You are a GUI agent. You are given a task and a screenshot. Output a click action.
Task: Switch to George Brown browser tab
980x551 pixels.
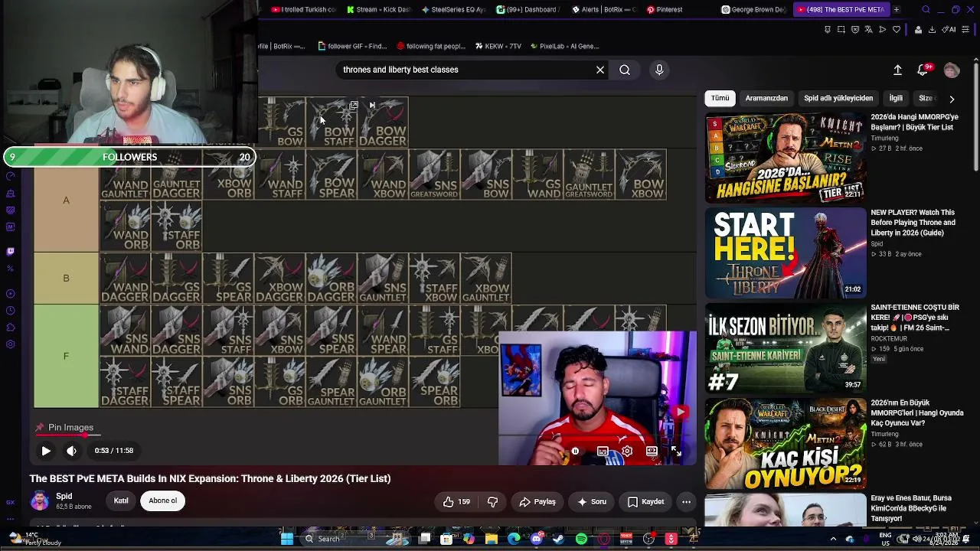(753, 10)
